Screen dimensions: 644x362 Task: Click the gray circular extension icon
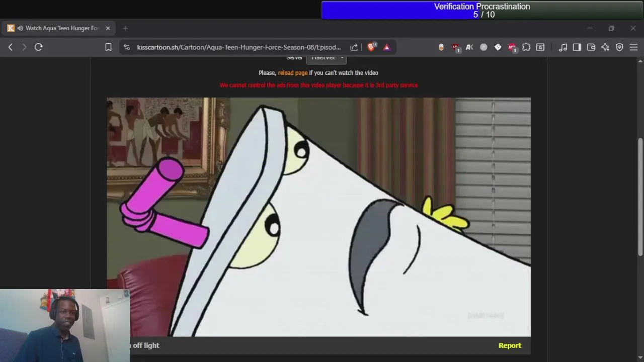point(484,47)
